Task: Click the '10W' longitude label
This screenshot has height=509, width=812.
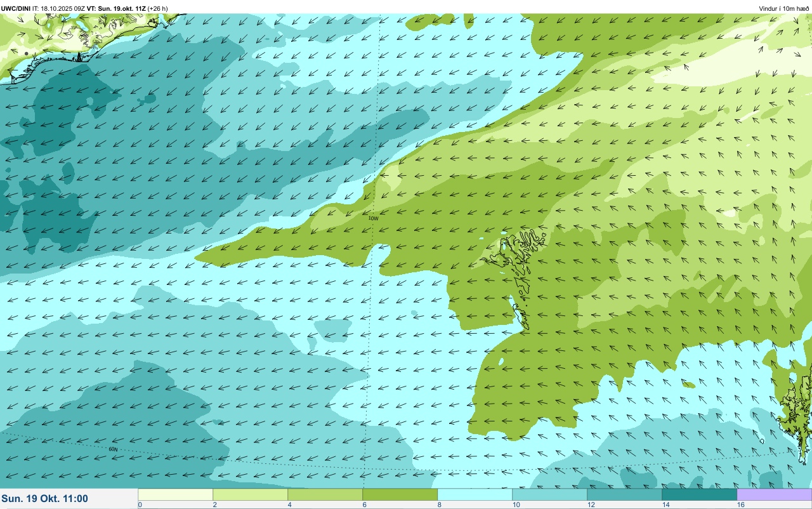Action: [x=374, y=218]
